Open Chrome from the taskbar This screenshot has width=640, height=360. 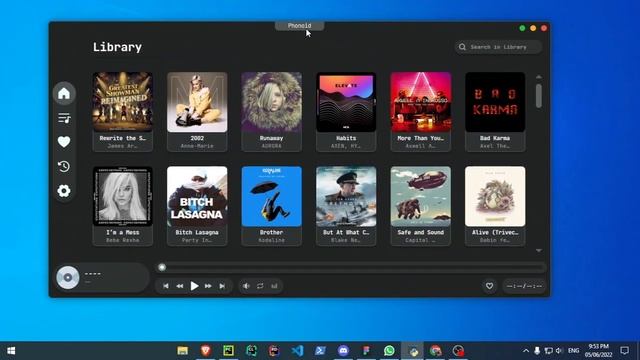coord(436,351)
